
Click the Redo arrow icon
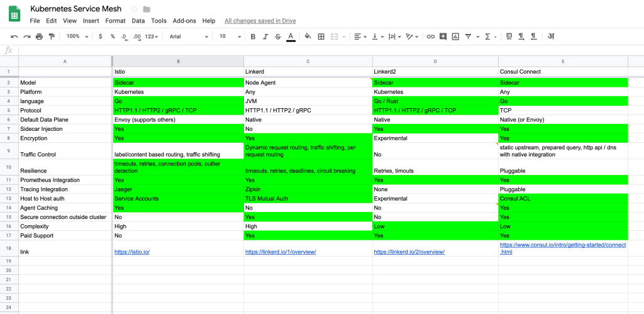point(26,36)
